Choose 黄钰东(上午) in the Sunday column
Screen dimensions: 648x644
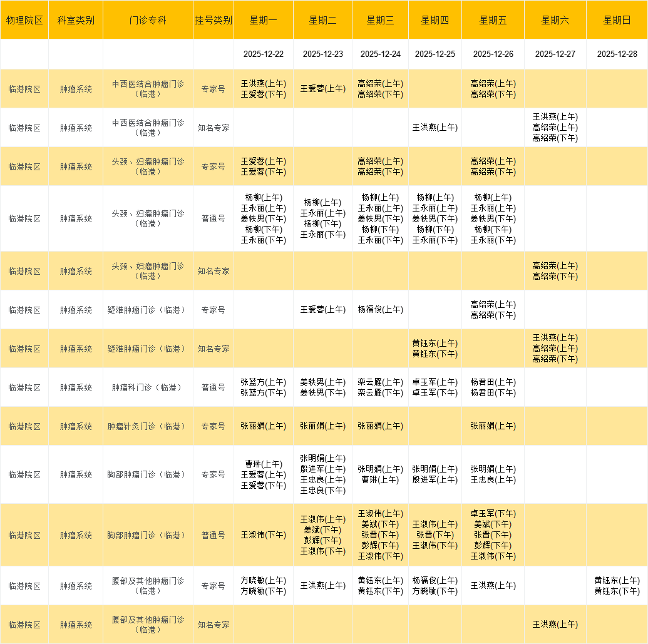pos(617,580)
